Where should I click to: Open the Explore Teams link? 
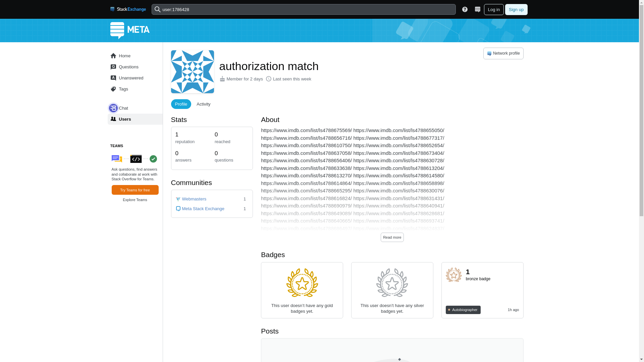point(135,200)
